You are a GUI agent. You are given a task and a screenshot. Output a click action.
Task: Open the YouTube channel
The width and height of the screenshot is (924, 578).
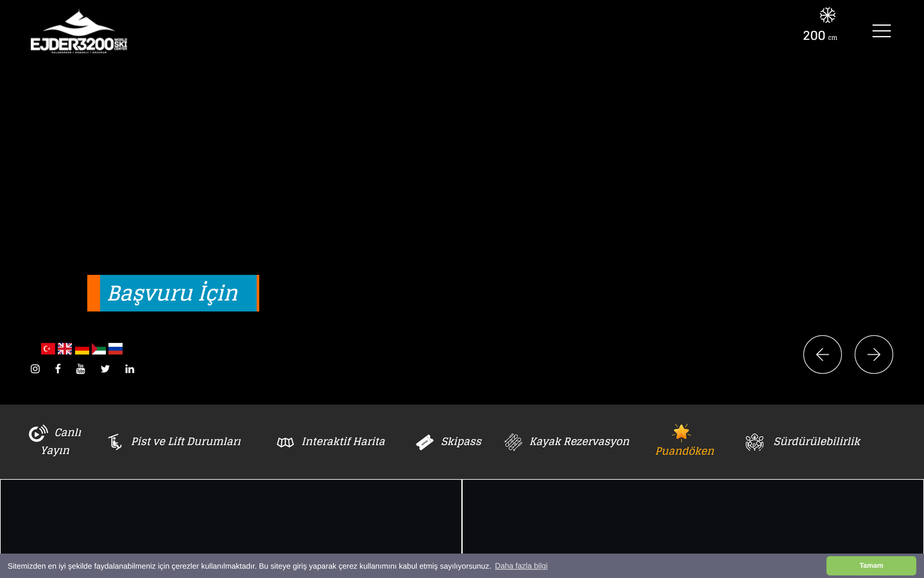click(81, 369)
